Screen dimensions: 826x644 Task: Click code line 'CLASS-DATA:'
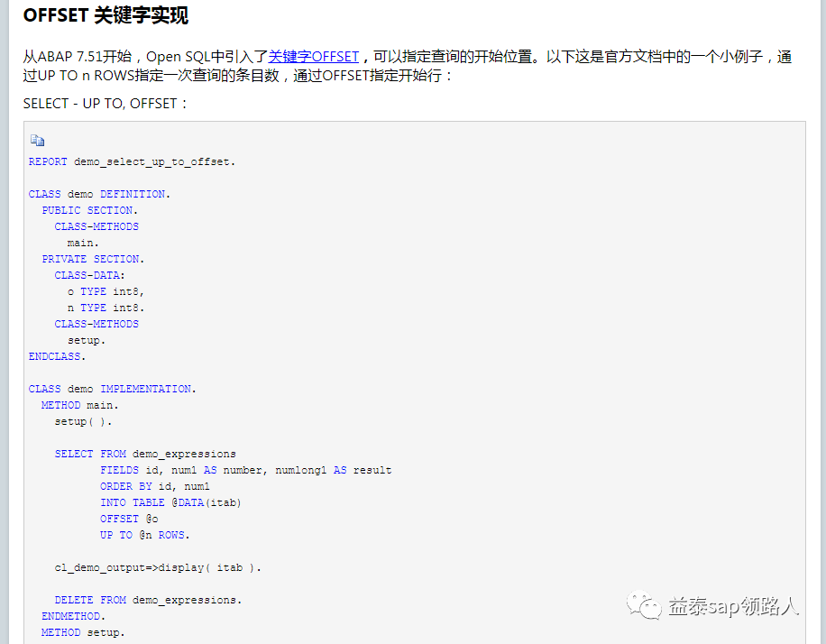pos(89,275)
